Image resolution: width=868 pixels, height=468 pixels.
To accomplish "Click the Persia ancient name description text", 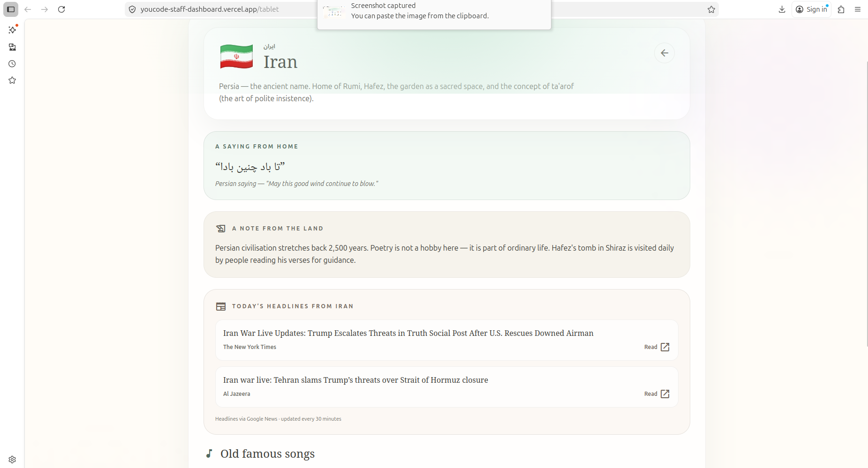I will coord(396,92).
